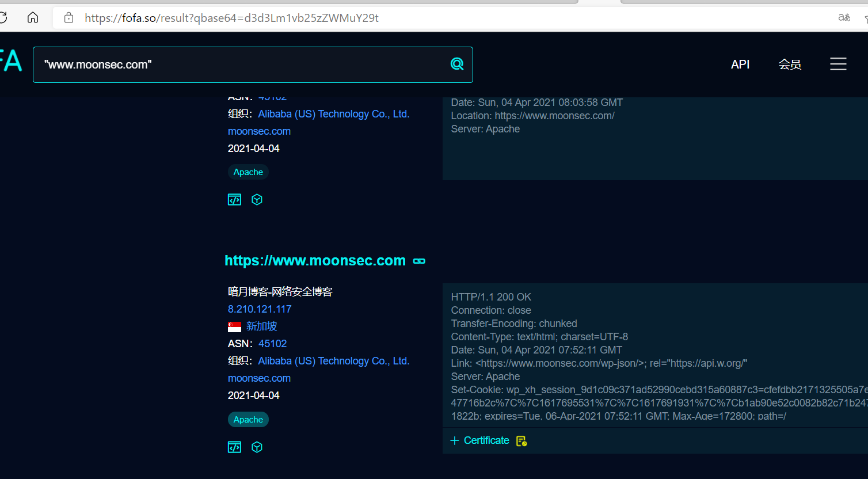Click "Server: Apache" above the Set-Cookie header
Viewport: 868px width, 479px height.
pos(485,377)
